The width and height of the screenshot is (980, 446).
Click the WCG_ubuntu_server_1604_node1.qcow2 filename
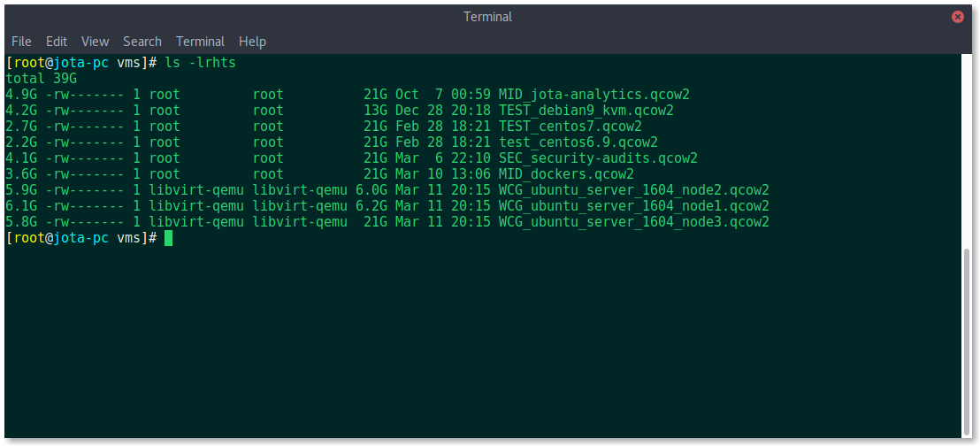pyautogui.click(x=634, y=206)
